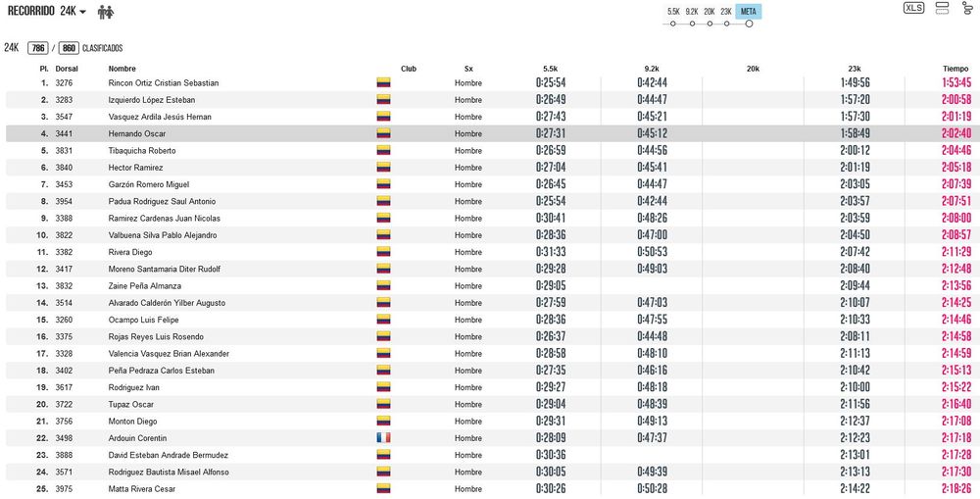
Task: Click the flag beside Matta Rivera Cesar
Action: click(383, 489)
